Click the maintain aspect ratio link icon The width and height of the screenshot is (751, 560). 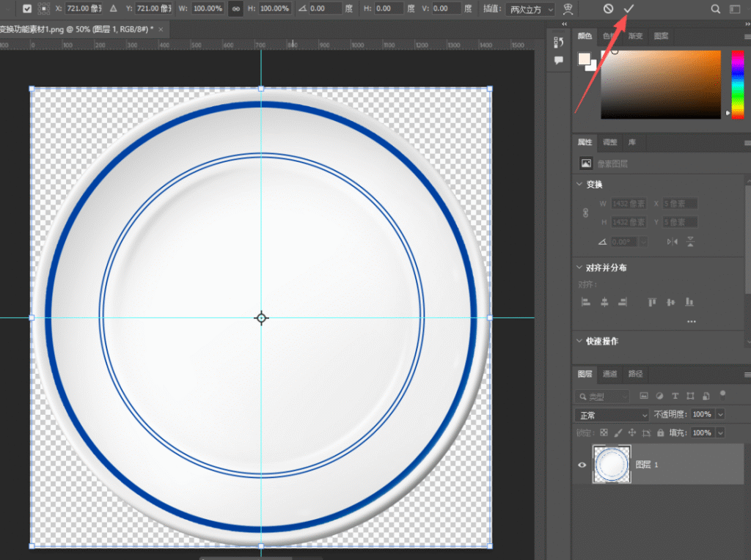click(x=235, y=9)
